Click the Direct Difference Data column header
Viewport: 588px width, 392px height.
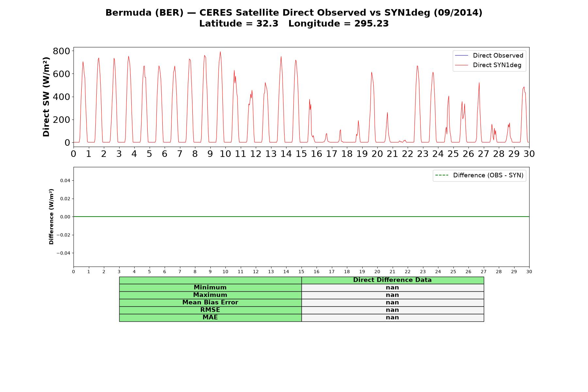click(393, 280)
